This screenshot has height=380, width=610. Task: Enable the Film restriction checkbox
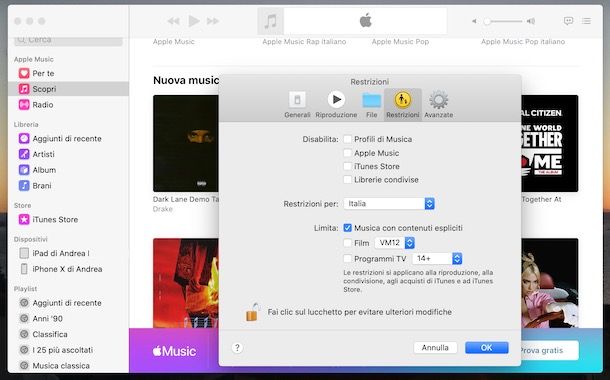[x=347, y=243]
